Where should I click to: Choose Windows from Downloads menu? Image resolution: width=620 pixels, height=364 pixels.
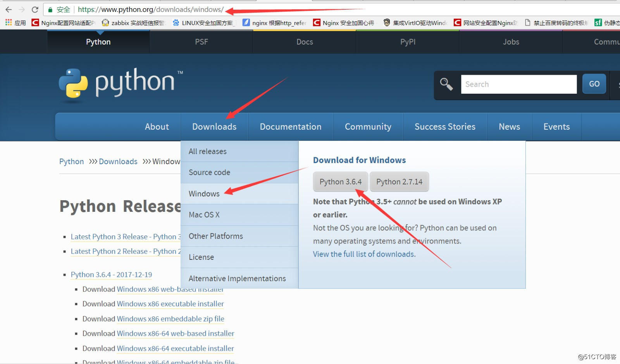239,194
